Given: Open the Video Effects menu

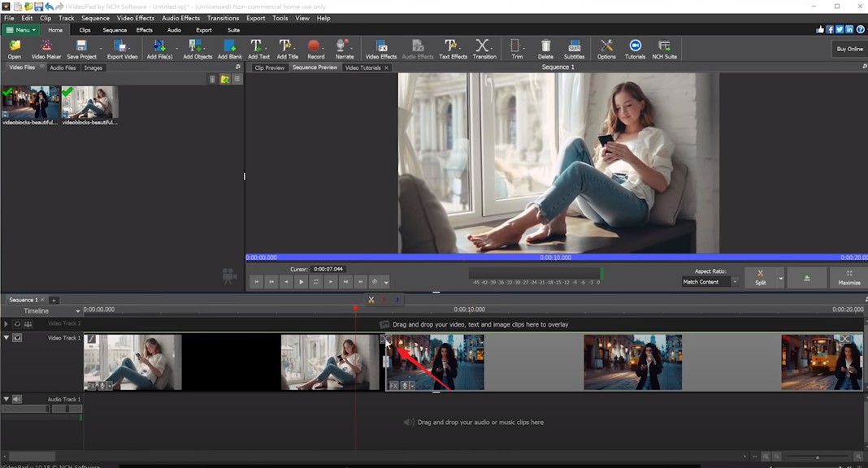Looking at the screenshot, I should (x=136, y=18).
